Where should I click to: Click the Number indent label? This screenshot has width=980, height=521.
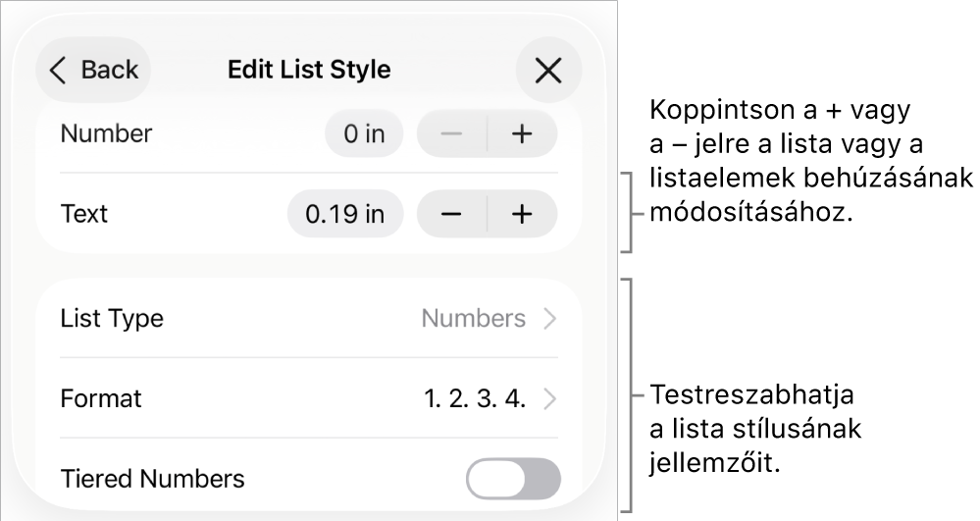point(106,134)
